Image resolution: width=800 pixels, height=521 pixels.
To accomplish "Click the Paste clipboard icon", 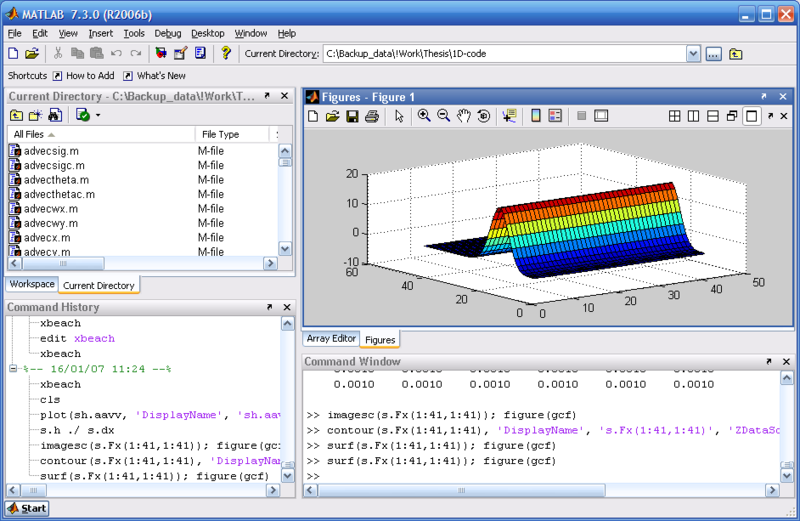I will [x=96, y=54].
